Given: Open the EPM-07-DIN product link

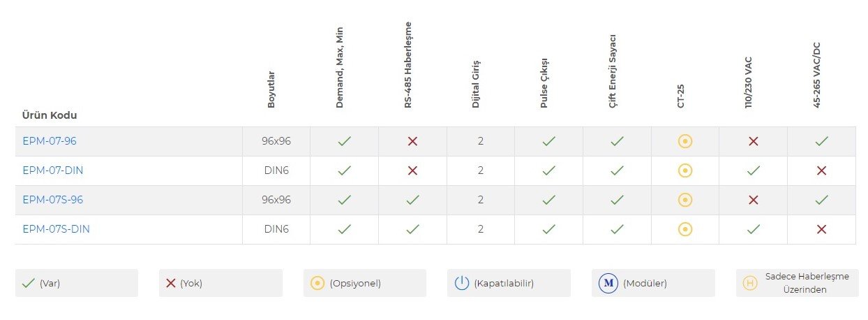Looking at the screenshot, I should click(53, 170).
